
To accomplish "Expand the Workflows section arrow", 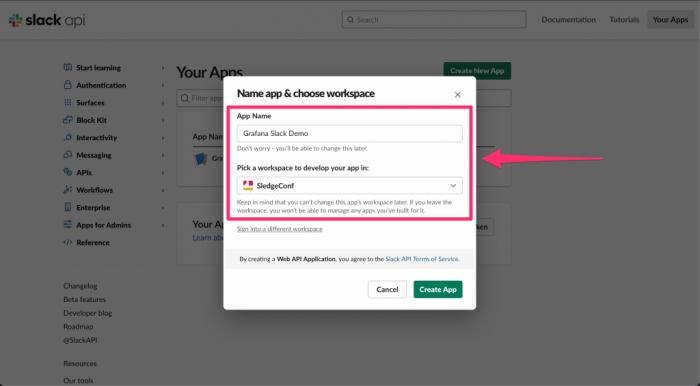I will (x=163, y=190).
